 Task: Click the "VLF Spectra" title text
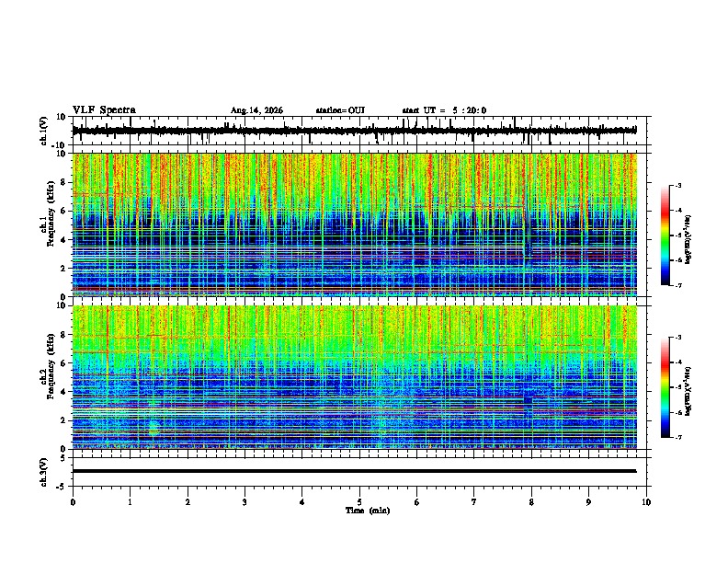[x=104, y=110]
